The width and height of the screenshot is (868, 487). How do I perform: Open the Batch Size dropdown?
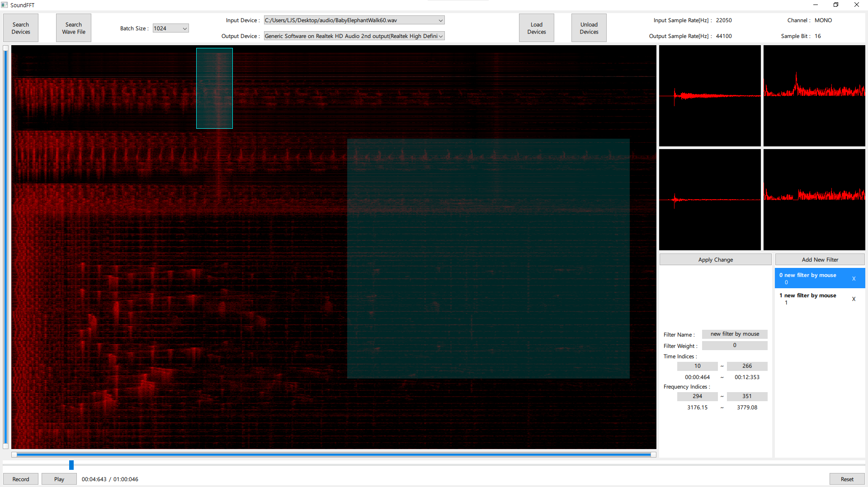[170, 28]
